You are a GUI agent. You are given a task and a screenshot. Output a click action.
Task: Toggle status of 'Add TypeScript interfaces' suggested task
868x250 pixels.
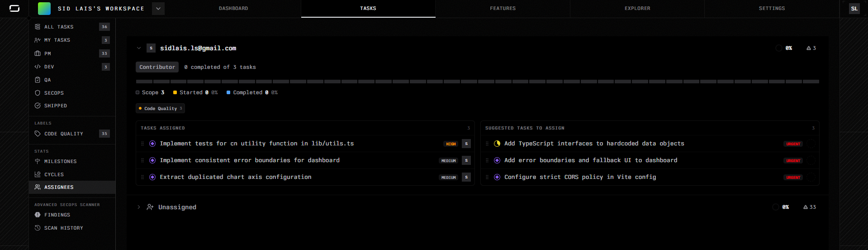pos(497,144)
